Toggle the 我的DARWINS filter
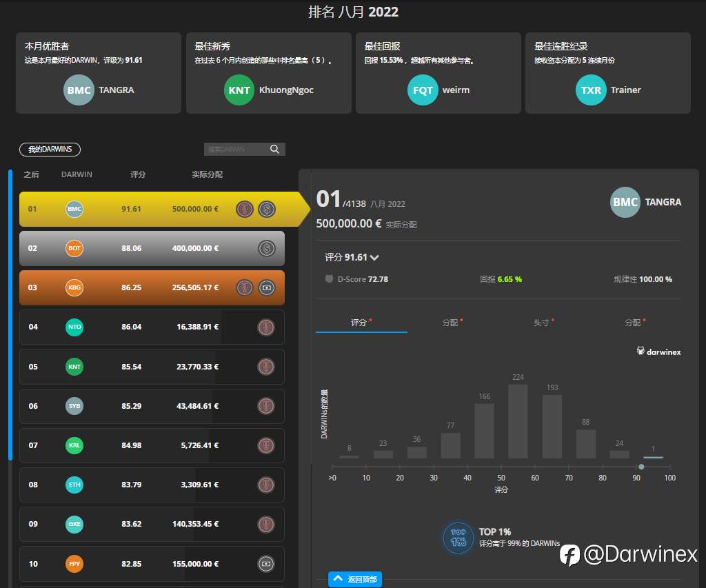This screenshot has width=706, height=588. pos(50,150)
